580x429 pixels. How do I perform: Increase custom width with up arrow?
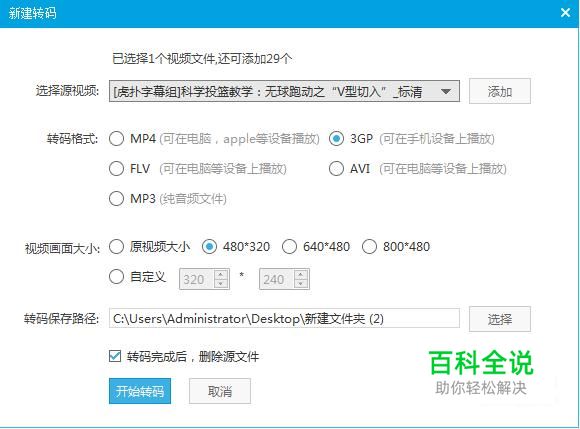pos(221,275)
